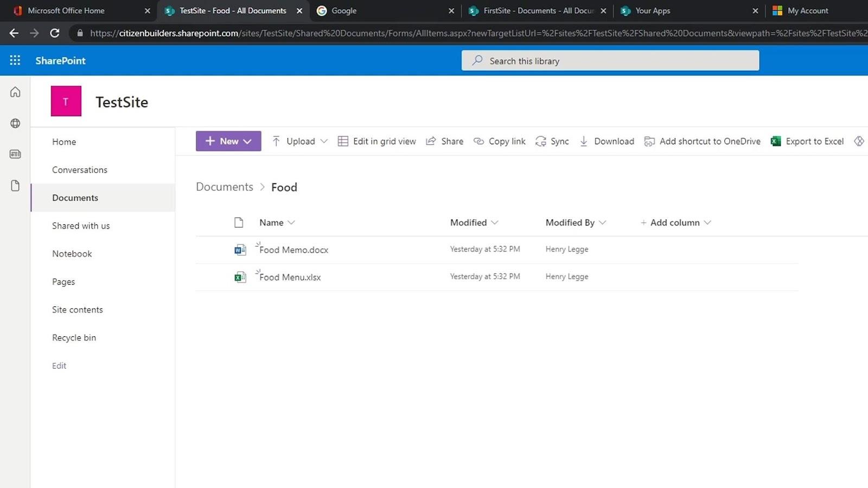The width and height of the screenshot is (868, 488).
Task: Click Copy link in toolbar
Action: tap(500, 141)
